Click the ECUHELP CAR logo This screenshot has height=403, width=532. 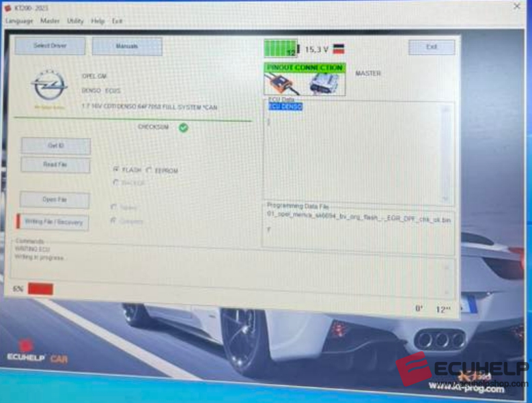point(38,353)
